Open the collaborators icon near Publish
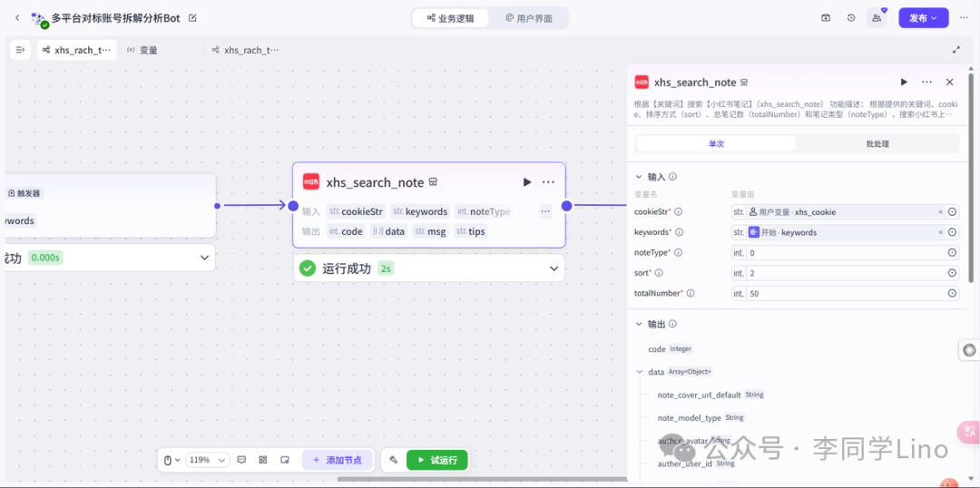Image resolution: width=980 pixels, height=488 pixels. 877,18
